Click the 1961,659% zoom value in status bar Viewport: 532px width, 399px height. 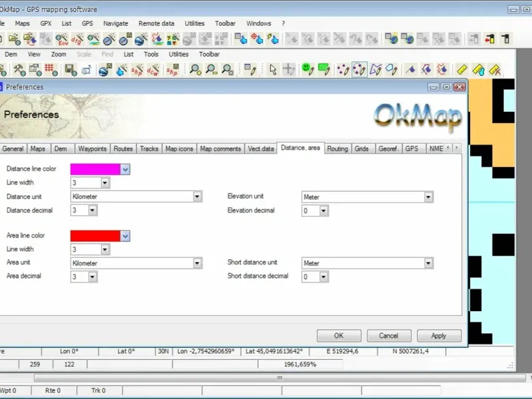click(x=300, y=364)
